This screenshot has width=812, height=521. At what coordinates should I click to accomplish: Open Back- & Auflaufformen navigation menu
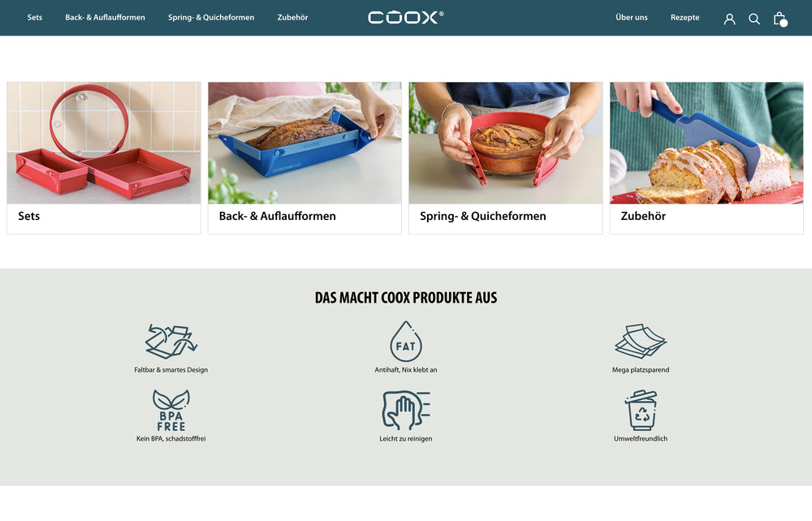105,18
